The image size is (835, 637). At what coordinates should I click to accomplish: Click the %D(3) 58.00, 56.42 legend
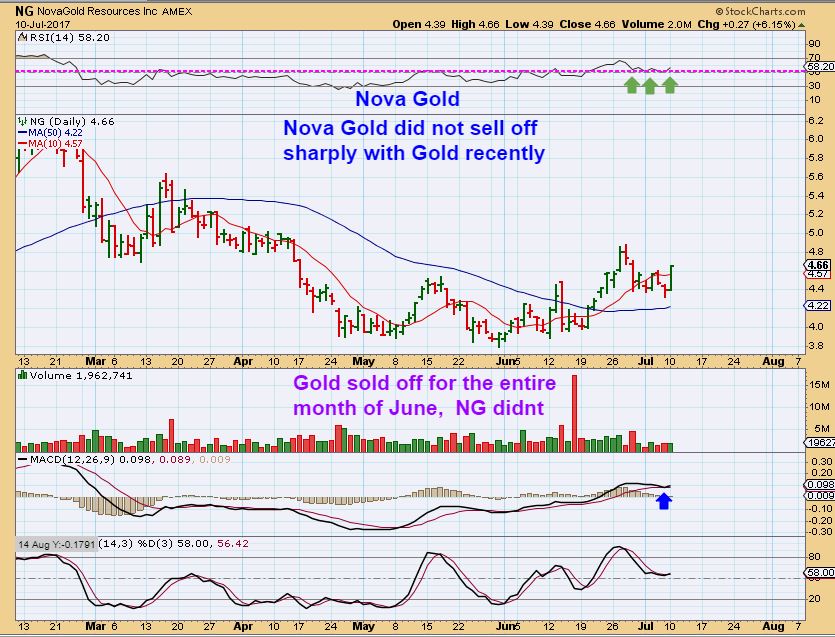[x=193, y=544]
